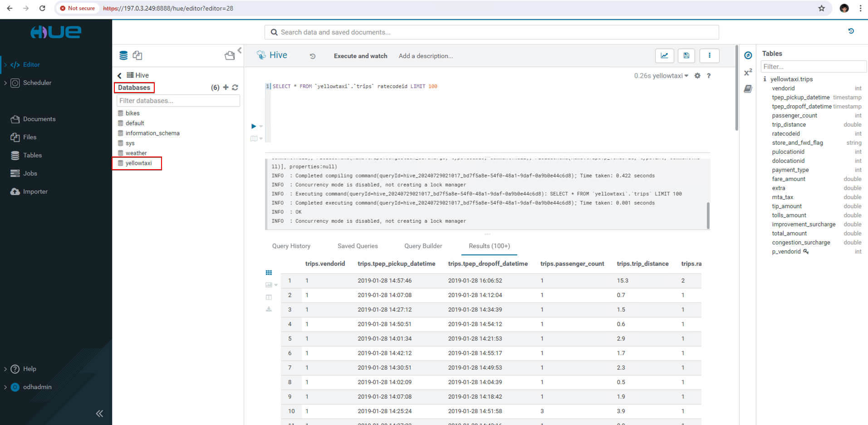This screenshot has width=868, height=425.
Task: Click the plus icon to create database
Action: (226, 88)
